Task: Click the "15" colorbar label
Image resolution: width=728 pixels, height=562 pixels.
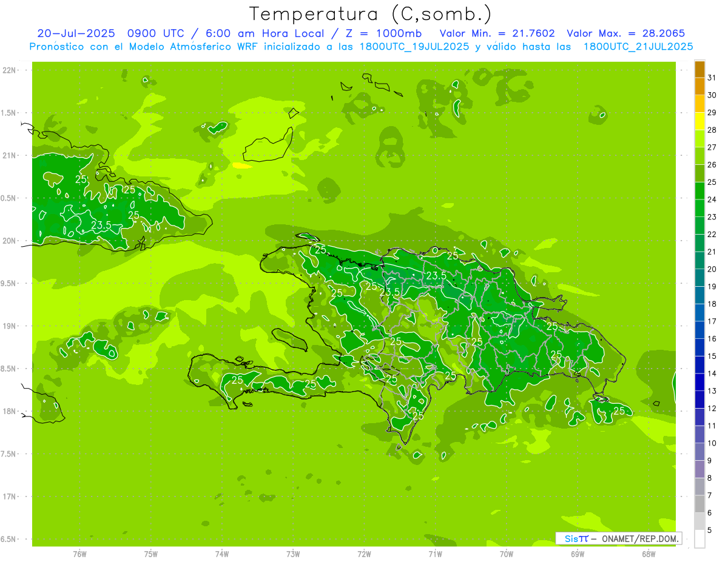Action: pos(712,356)
